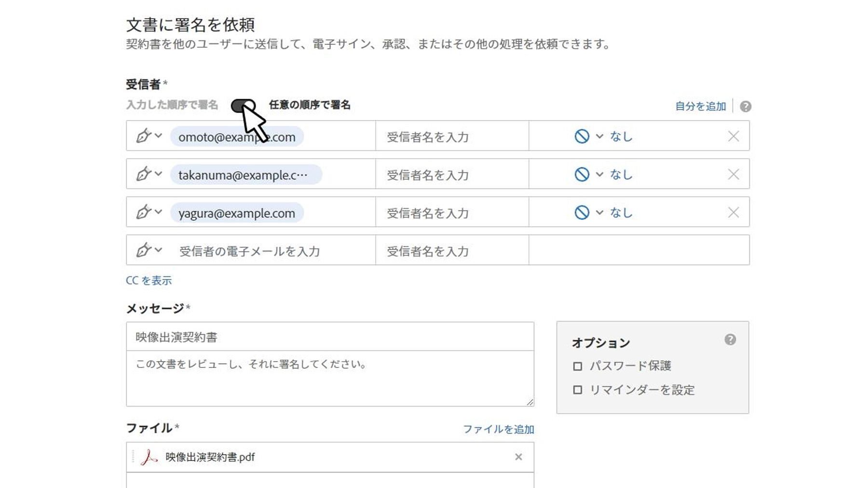Open signer role pen icon for omoto
The height and width of the screenshot is (488, 868).
click(148, 136)
